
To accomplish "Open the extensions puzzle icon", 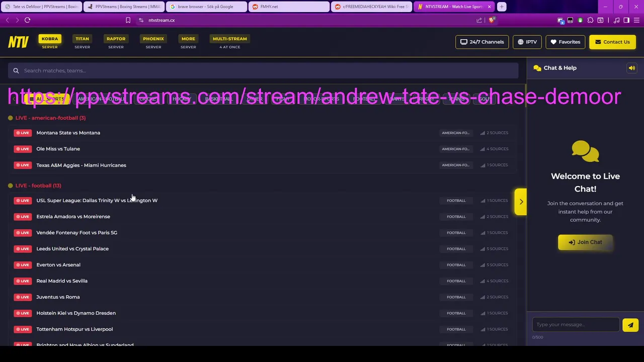I will click(x=590, y=20).
